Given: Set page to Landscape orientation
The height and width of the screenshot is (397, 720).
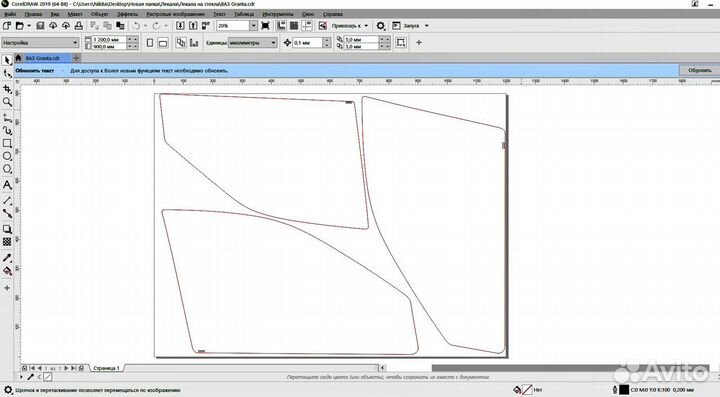Looking at the screenshot, I should [163, 43].
